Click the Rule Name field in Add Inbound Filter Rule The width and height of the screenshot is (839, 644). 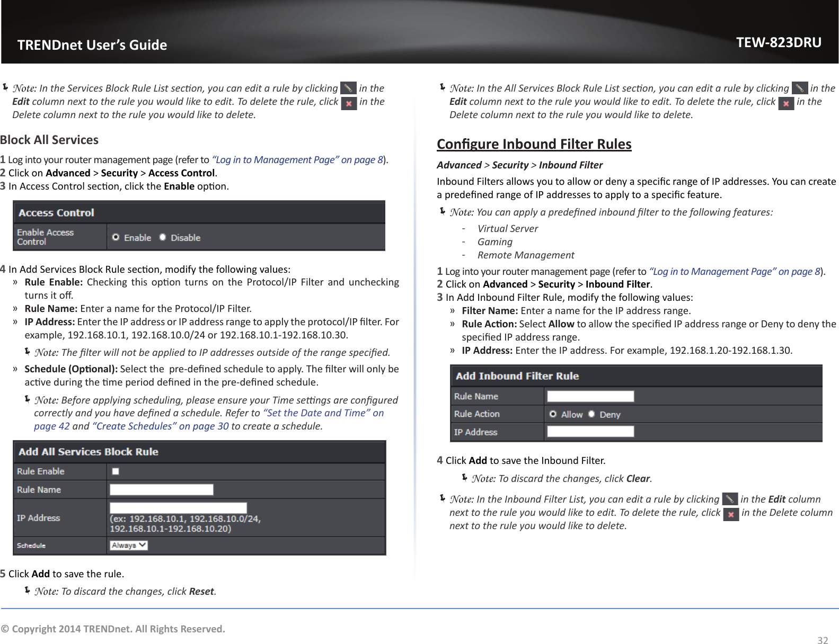tap(590, 396)
